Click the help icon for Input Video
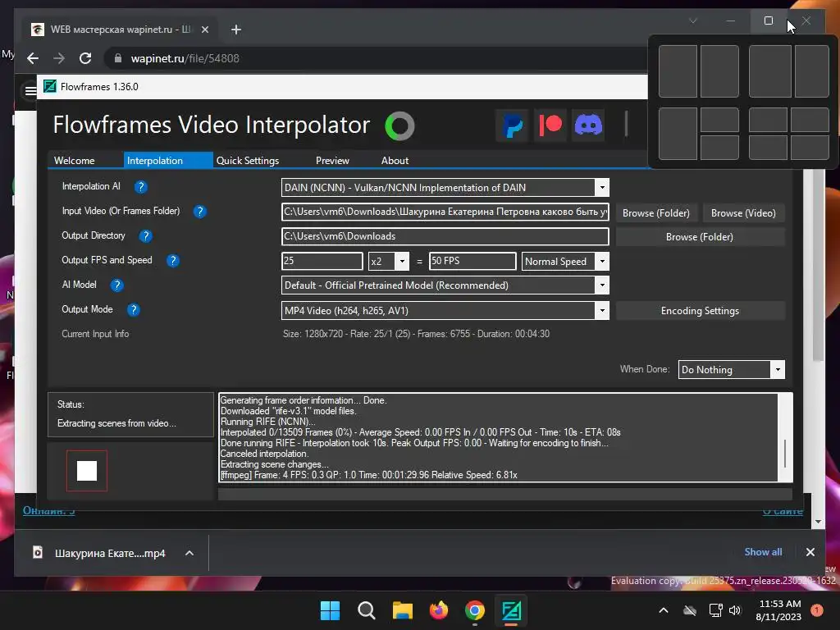This screenshot has width=840, height=630. tap(200, 212)
